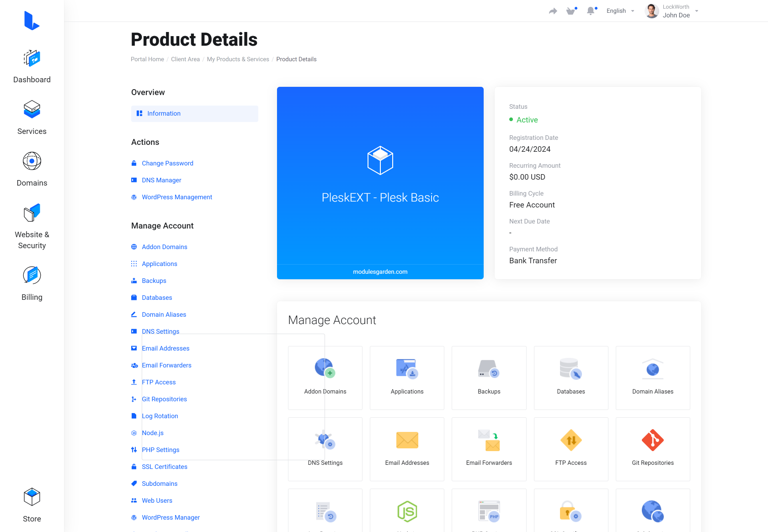The image size is (768, 532).
Task: Open the Dashboard sidebar icon
Action: (32, 59)
